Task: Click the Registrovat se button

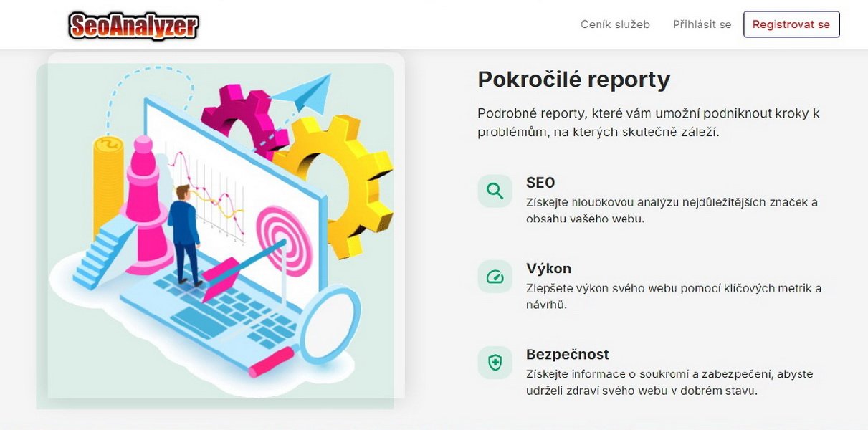Action: [x=791, y=24]
